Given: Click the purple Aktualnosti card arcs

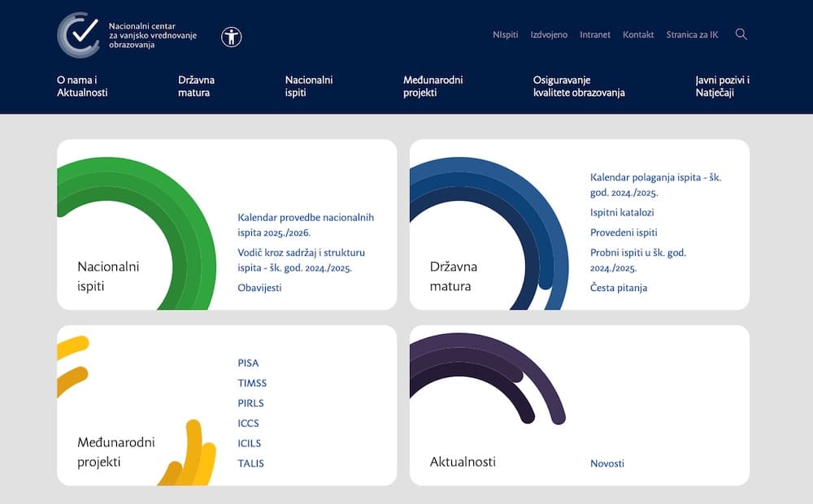Looking at the screenshot, I should tap(488, 374).
